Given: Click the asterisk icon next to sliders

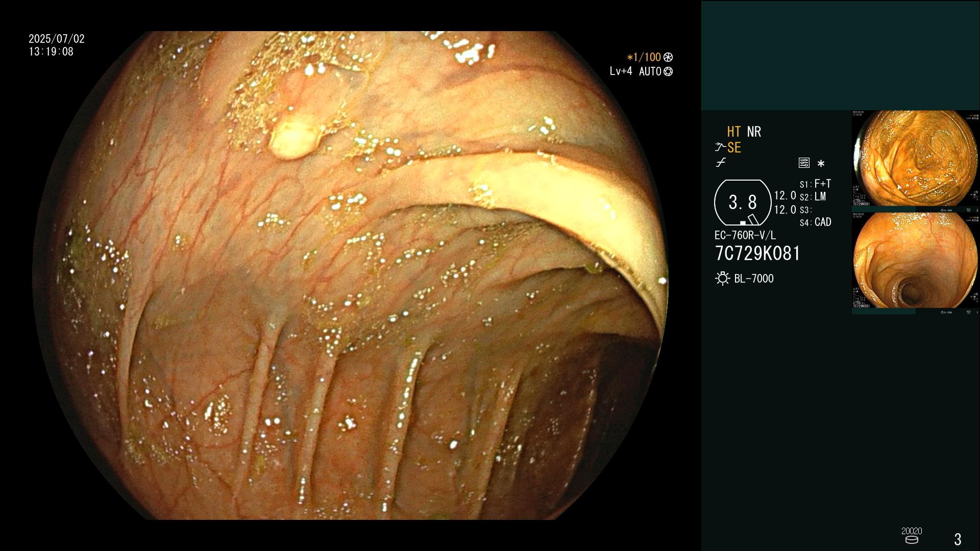Looking at the screenshot, I should tap(821, 163).
